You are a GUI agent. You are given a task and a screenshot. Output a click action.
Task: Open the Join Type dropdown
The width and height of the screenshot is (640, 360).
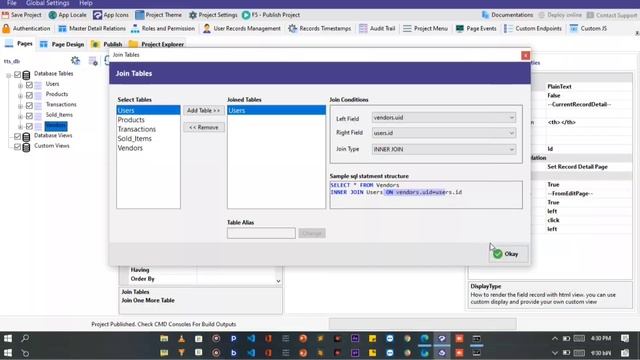444,149
